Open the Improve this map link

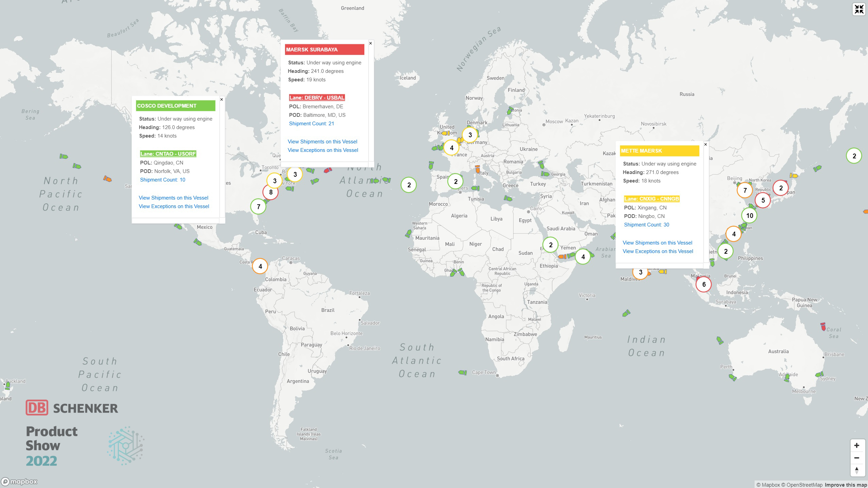[846, 485]
